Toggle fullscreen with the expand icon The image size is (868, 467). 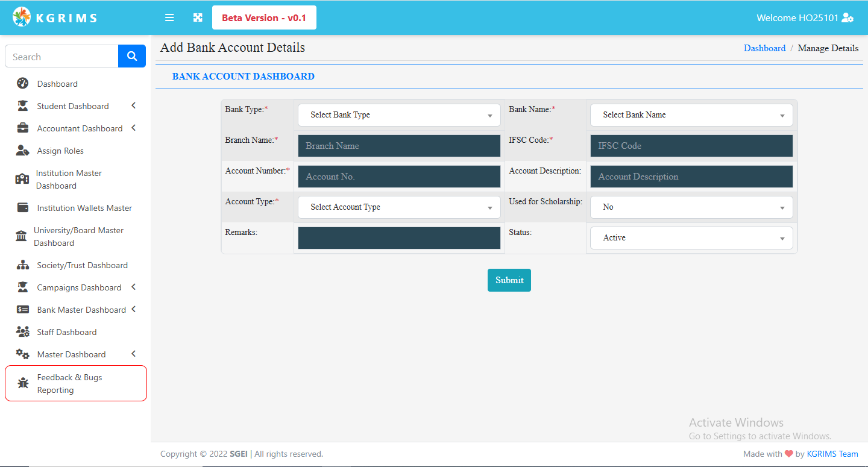[198, 18]
